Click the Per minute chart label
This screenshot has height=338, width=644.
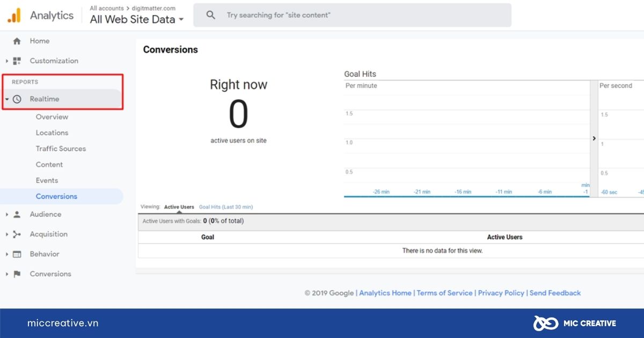(x=361, y=86)
